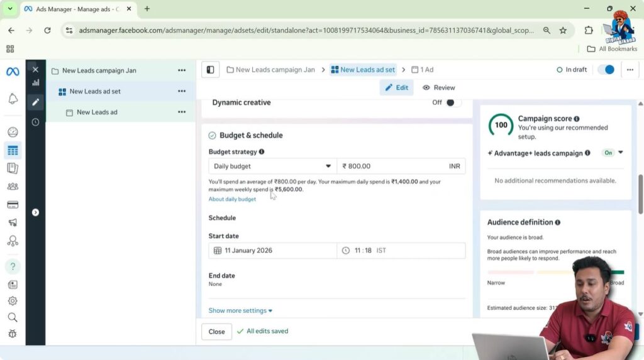Open the history clock icon
The image size is (644, 360).
point(35,122)
